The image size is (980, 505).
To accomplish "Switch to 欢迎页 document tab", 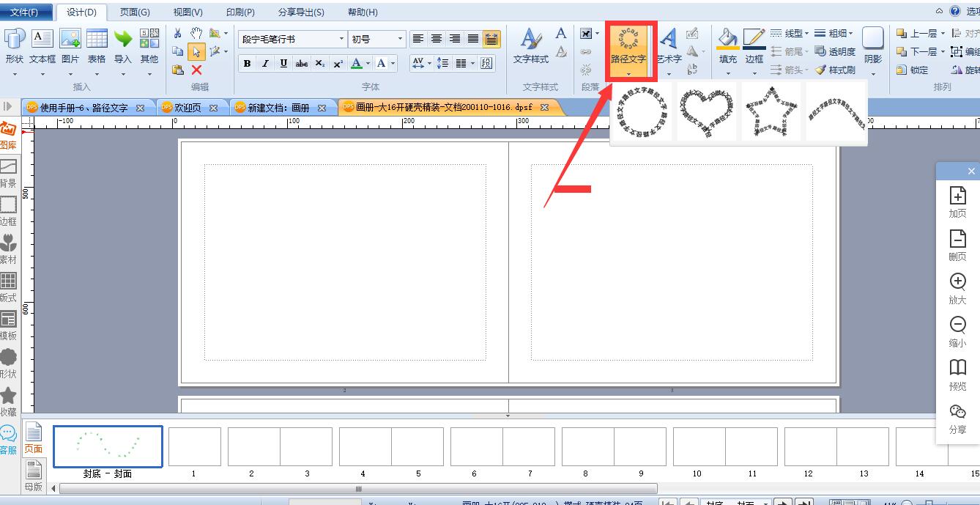I will coord(190,107).
